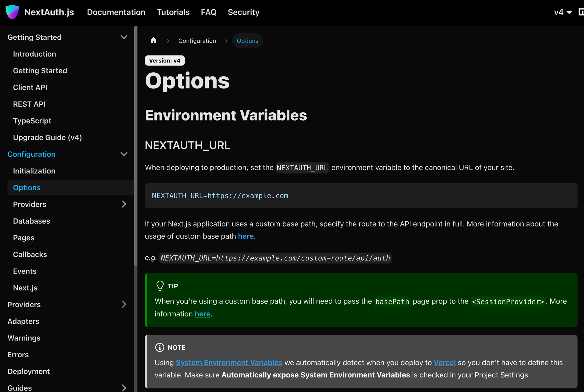Follow the 'here' link in the TIP box
The image size is (584, 392).
(203, 314)
